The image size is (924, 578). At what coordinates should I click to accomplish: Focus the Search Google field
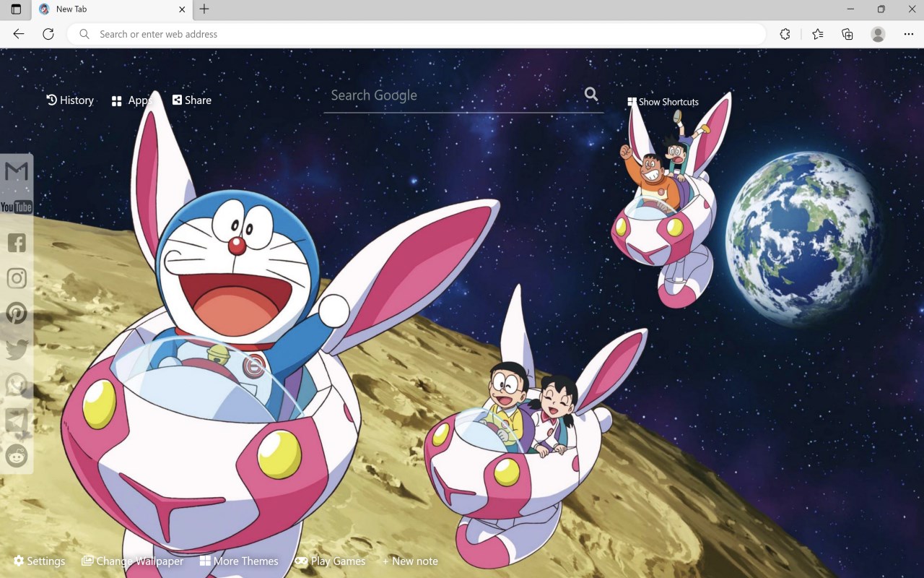(455, 95)
